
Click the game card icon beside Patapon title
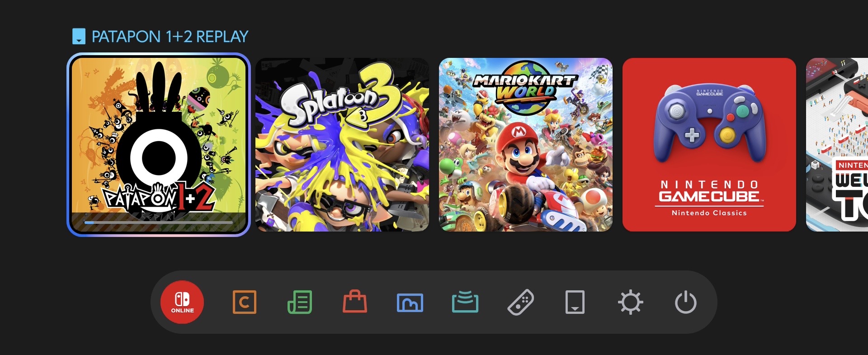(79, 37)
